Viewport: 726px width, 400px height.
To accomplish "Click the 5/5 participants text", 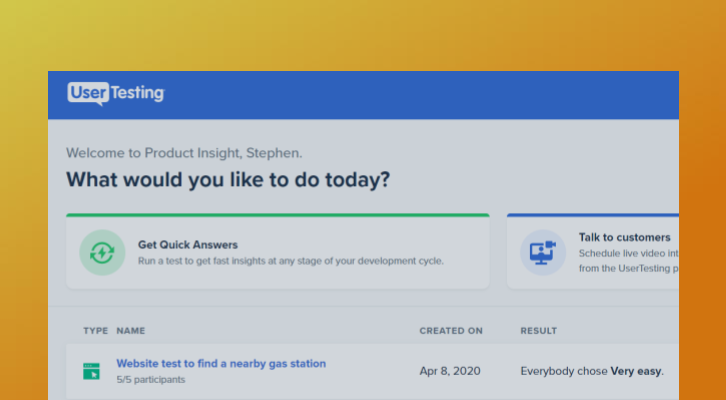I will coord(151,380).
